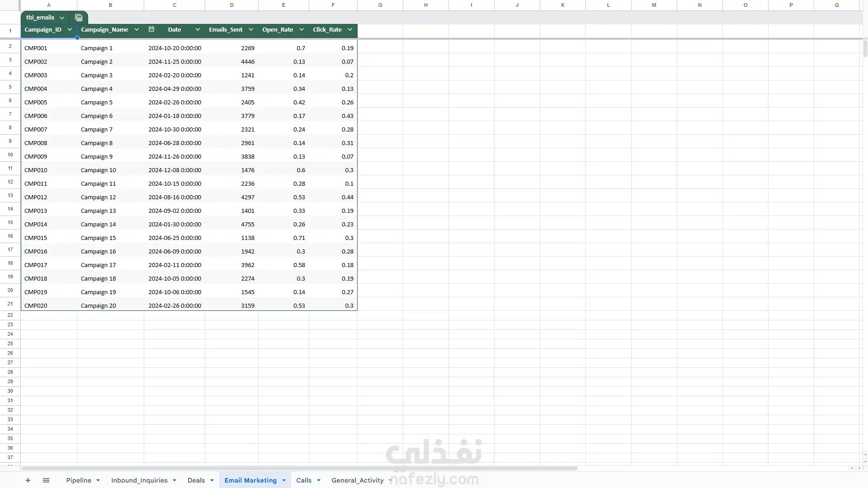The image size is (868, 488).
Task: Open the Calls tab menu arrow
Action: [319, 480]
